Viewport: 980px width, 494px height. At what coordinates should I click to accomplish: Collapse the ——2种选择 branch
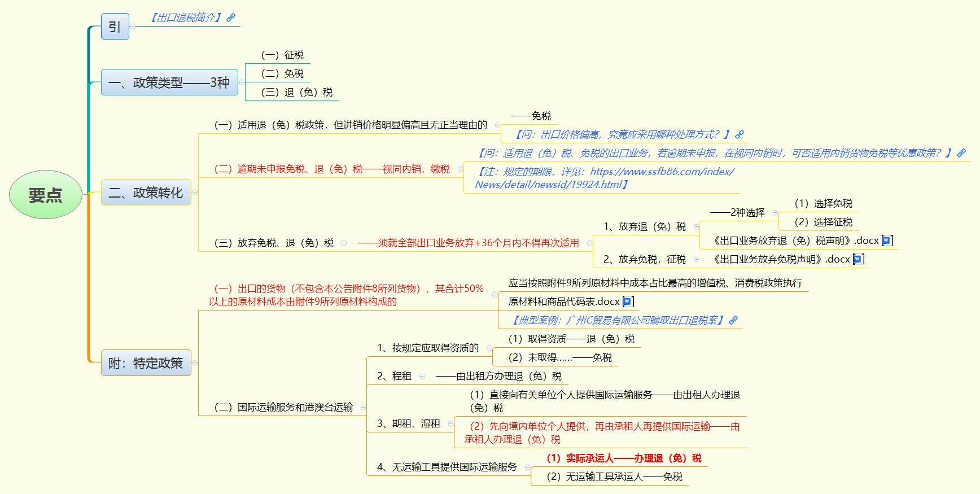[x=775, y=213]
